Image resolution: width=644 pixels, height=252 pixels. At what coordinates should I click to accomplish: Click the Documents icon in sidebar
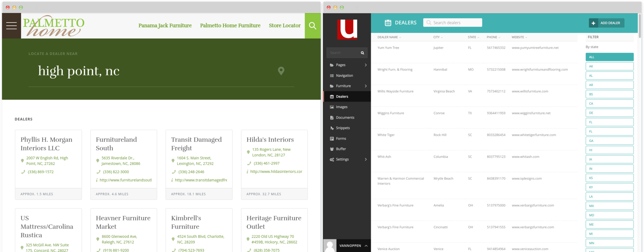(332, 118)
